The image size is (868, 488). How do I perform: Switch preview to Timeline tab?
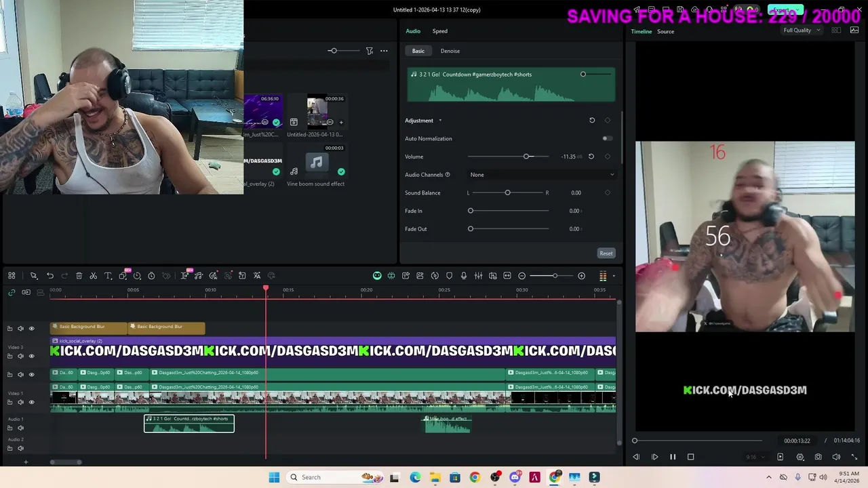pyautogui.click(x=642, y=32)
